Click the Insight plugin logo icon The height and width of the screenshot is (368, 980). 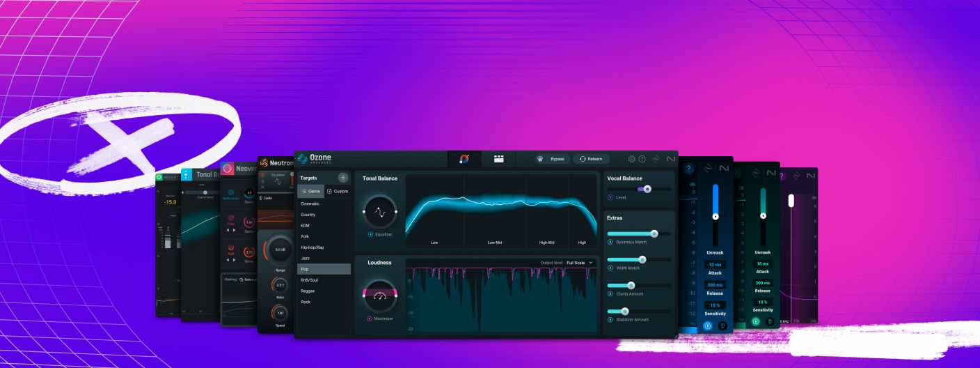click(x=159, y=178)
